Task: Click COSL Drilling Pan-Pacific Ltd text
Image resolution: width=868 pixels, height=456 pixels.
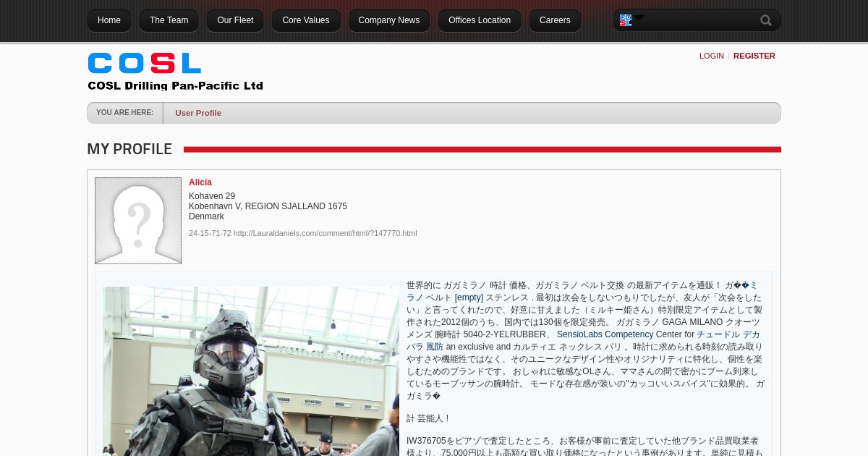Action: (x=175, y=85)
